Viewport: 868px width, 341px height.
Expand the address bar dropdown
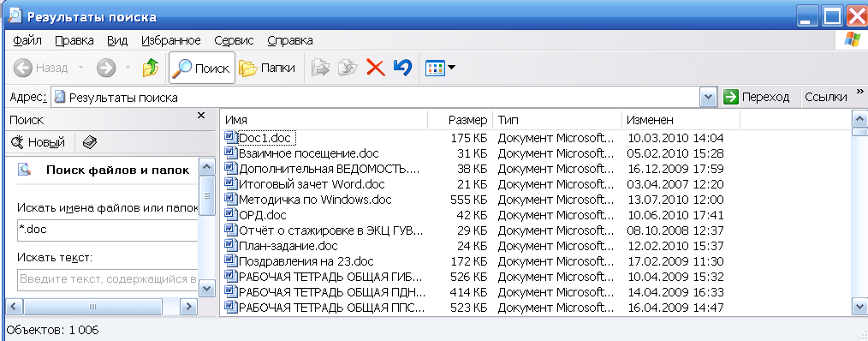pos(708,98)
